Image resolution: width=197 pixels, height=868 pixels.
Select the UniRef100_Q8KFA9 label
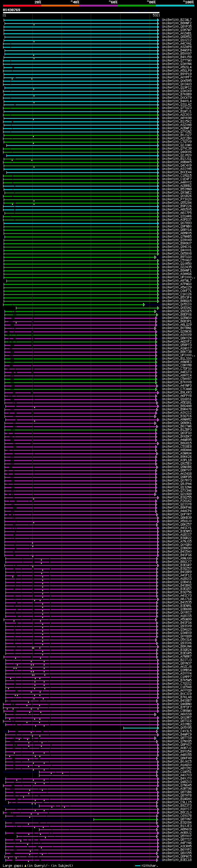click(177, 758)
